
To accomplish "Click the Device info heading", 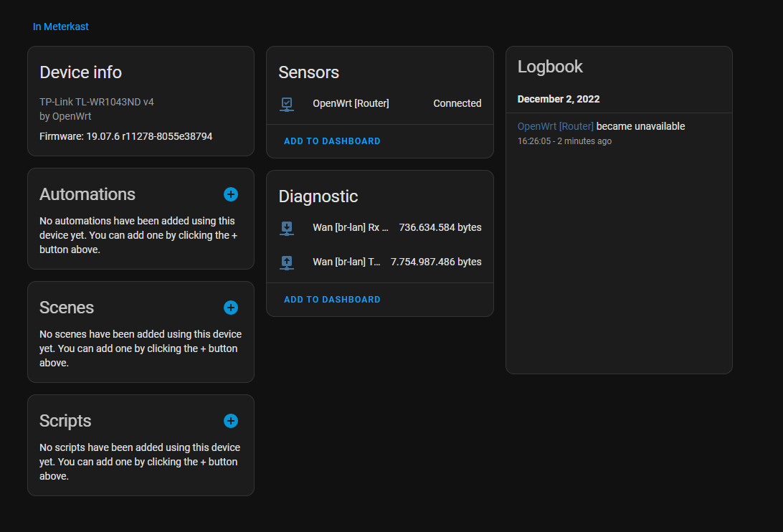I will click(80, 72).
